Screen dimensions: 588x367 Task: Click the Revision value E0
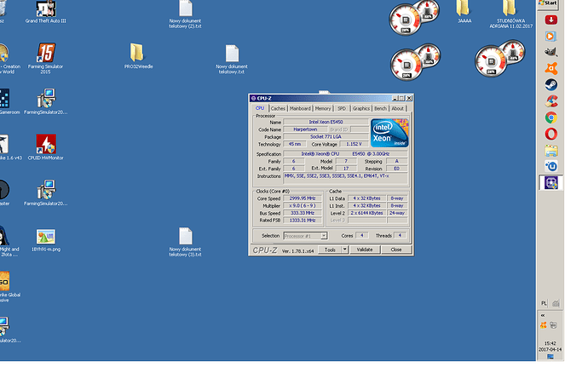[x=397, y=169]
